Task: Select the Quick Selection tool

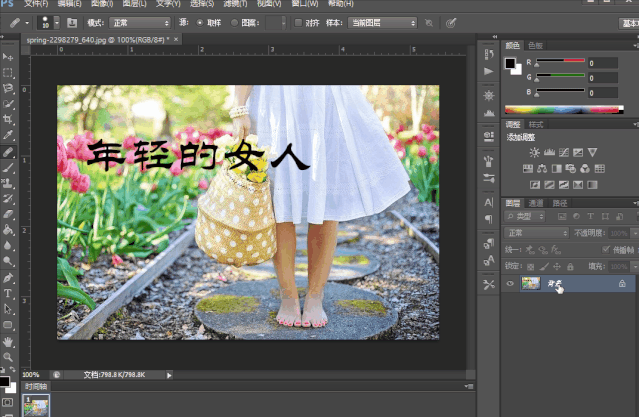Action: pos(8,104)
